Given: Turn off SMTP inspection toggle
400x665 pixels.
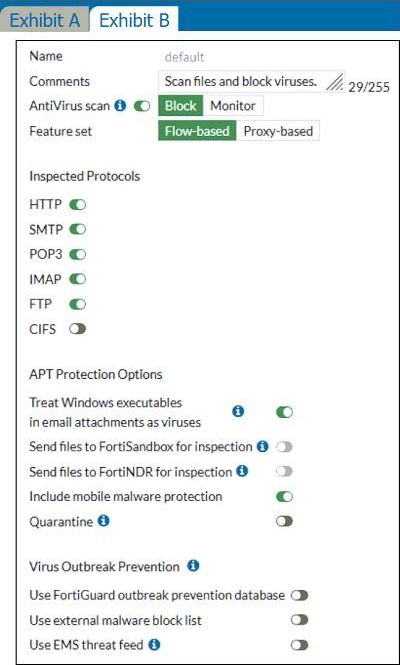Looking at the screenshot, I should tap(78, 230).
